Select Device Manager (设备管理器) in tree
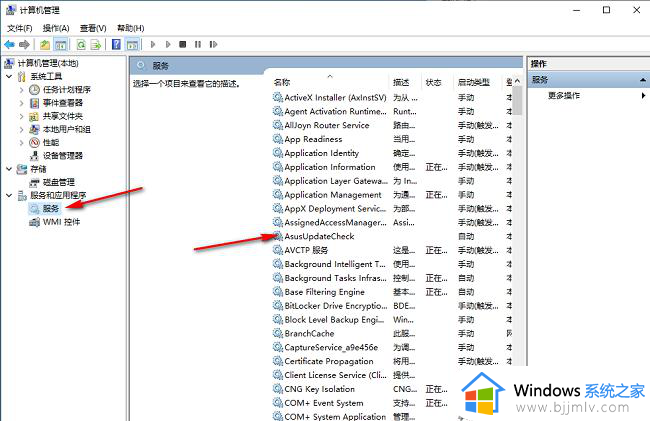Image resolution: width=650 pixels, height=421 pixels. (x=63, y=156)
